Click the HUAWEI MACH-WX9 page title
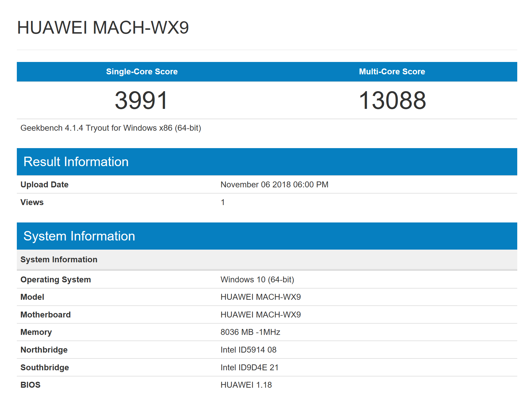 (x=103, y=28)
